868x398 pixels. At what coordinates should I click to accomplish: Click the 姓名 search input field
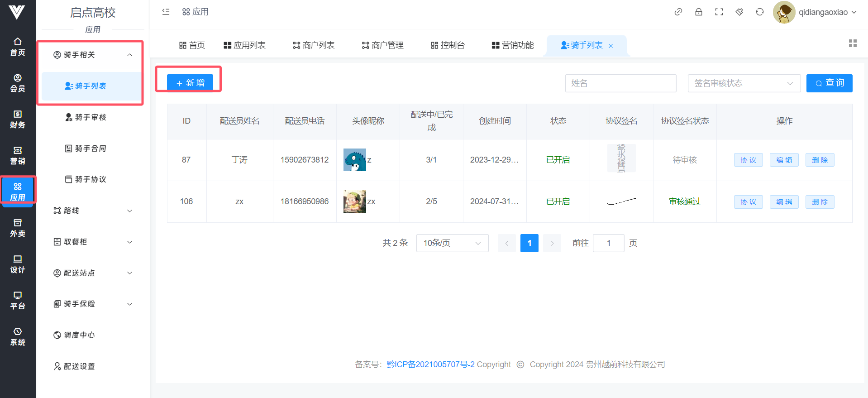pyautogui.click(x=620, y=83)
